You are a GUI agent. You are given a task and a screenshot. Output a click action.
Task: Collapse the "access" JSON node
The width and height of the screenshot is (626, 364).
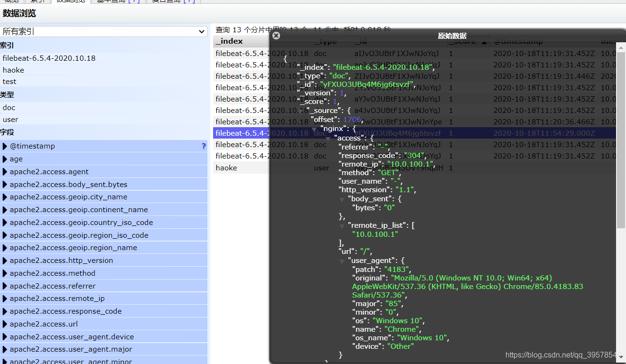pyautogui.click(x=328, y=139)
